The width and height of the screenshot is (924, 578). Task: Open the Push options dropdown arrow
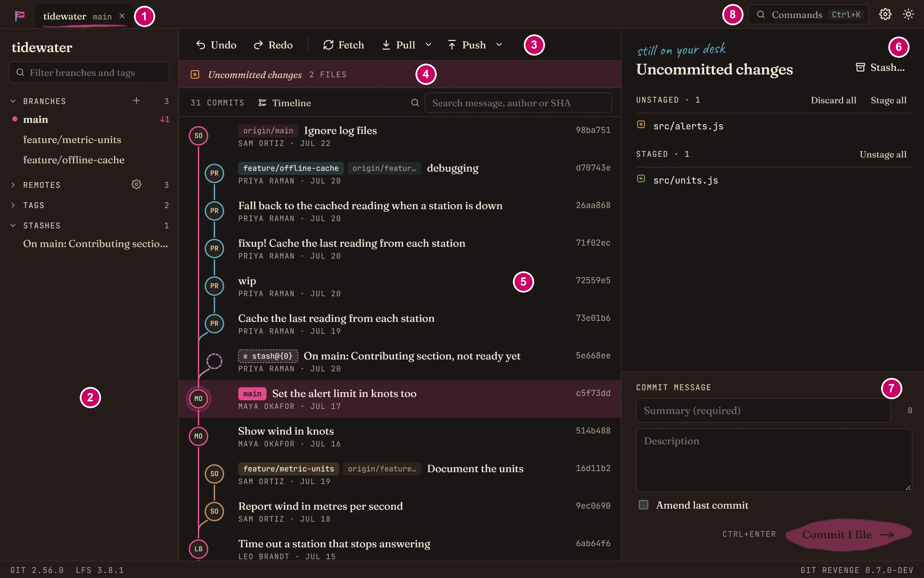pos(499,45)
